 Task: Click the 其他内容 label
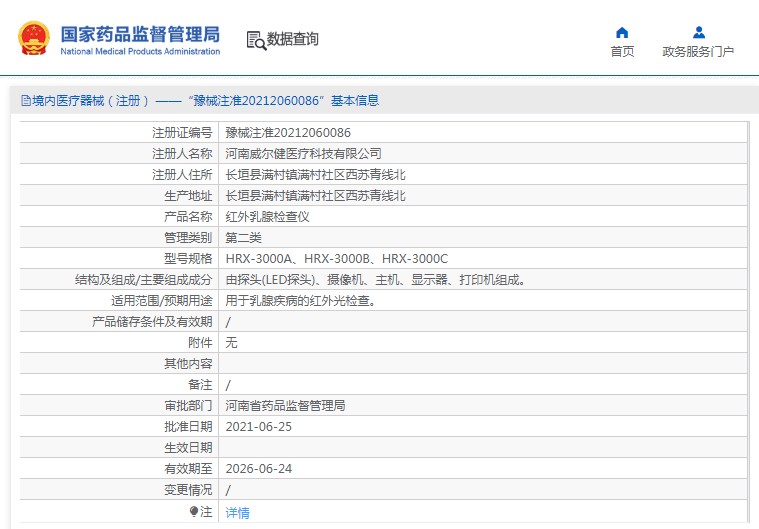[x=188, y=364]
